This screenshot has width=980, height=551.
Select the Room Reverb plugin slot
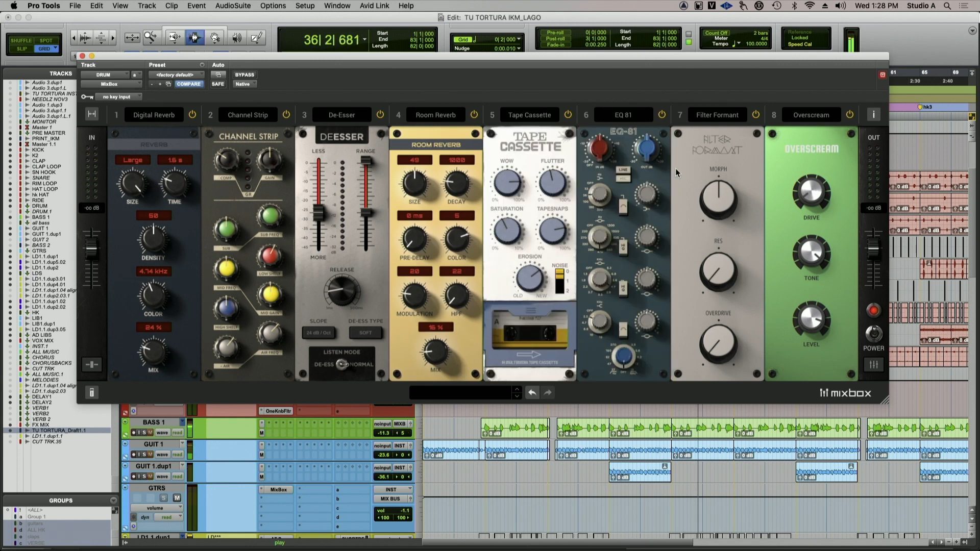point(435,114)
